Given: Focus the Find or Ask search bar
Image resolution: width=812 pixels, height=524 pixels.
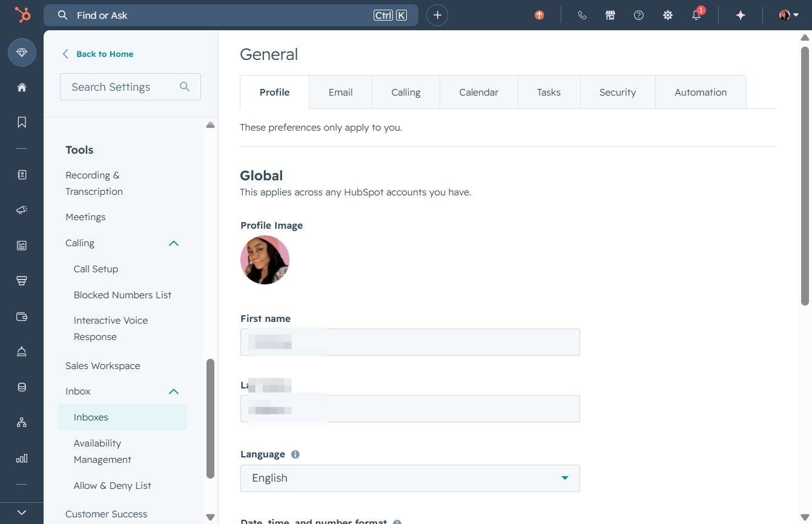Looking at the screenshot, I should click(x=231, y=15).
